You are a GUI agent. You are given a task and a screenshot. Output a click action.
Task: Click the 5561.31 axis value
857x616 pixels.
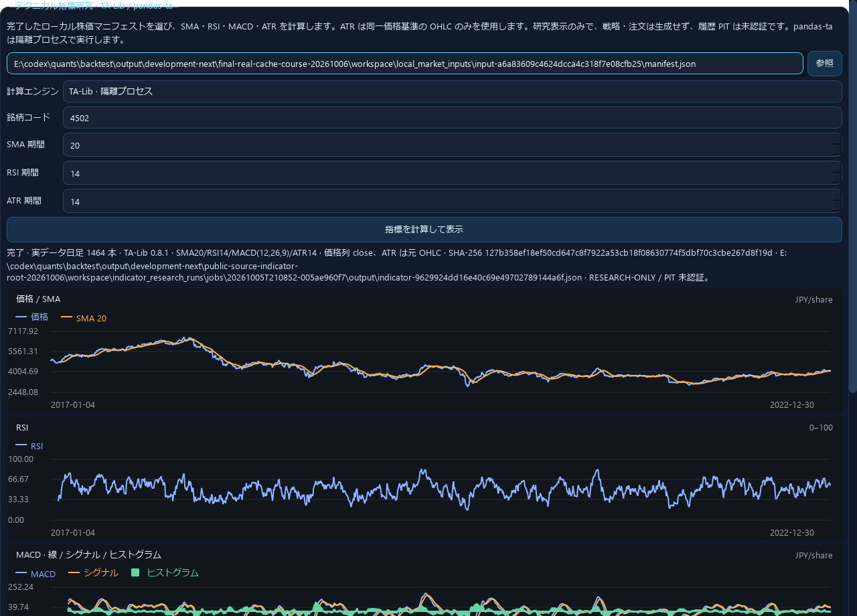click(23, 352)
